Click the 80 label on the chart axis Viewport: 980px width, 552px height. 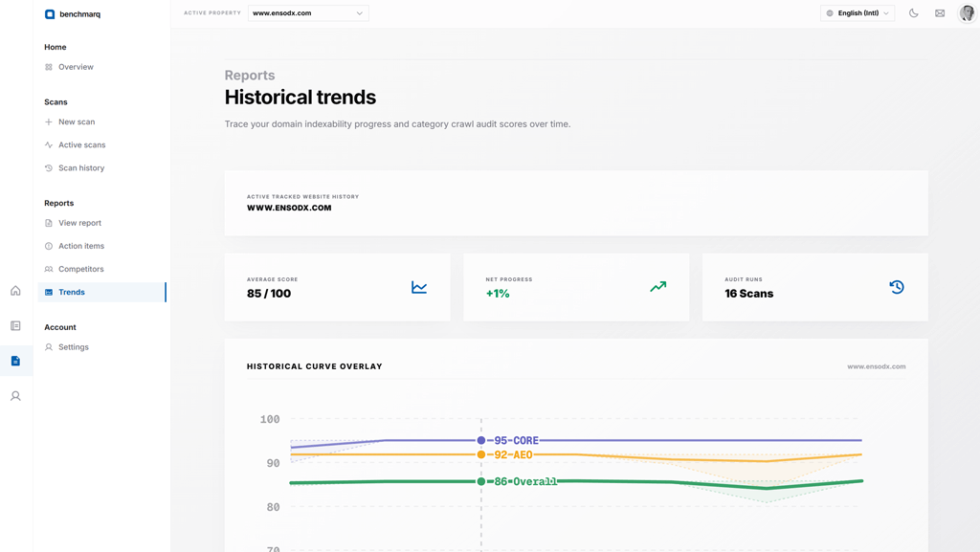[273, 508]
